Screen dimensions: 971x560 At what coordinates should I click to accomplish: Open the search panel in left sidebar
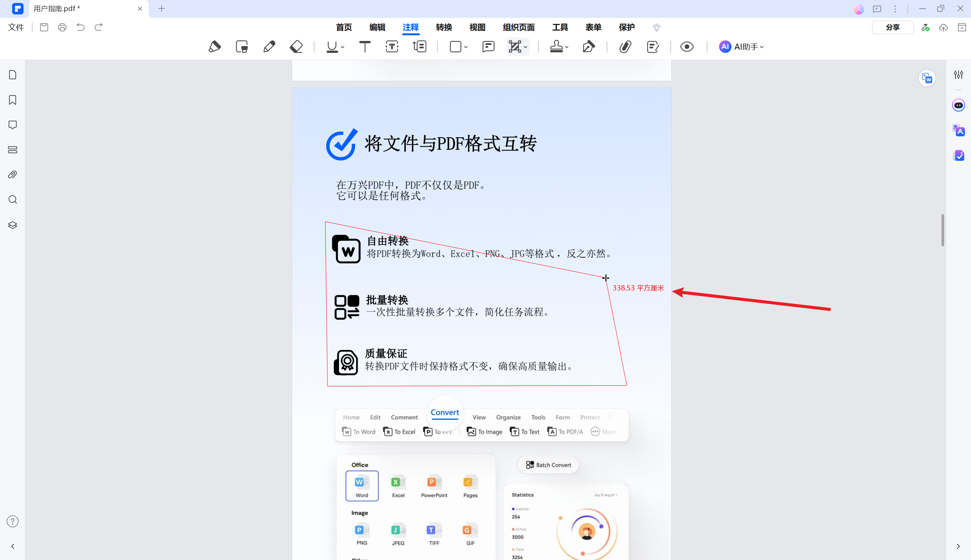(x=12, y=199)
